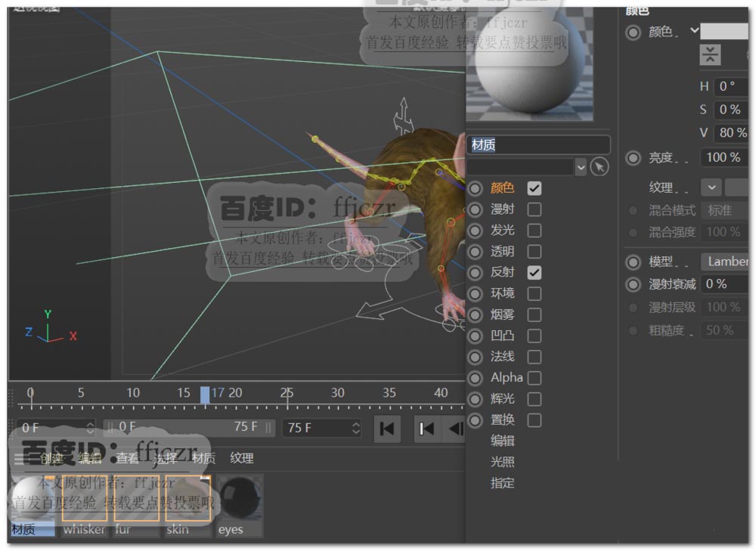
Task: Click the keyframe dot beside 模型 property
Action: (x=633, y=262)
